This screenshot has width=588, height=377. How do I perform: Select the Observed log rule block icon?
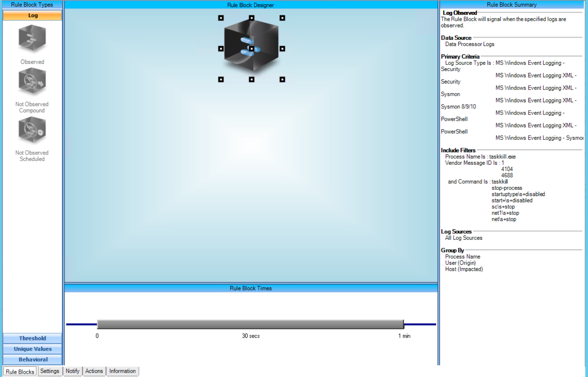tap(32, 38)
